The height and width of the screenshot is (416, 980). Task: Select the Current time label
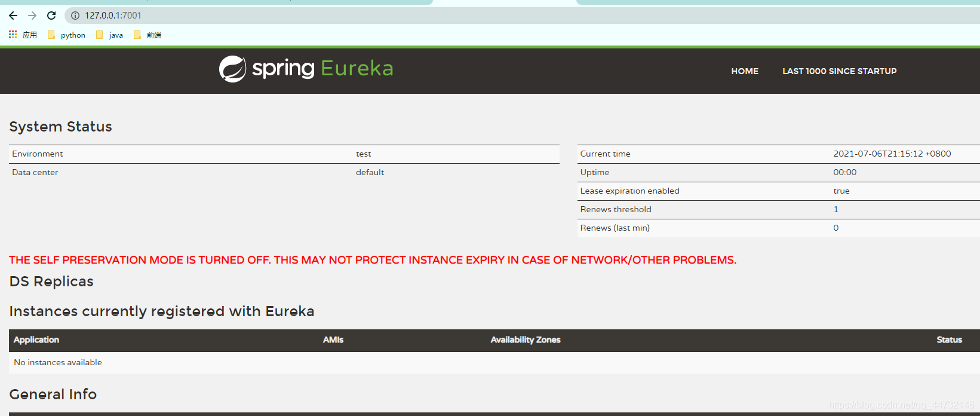click(605, 154)
